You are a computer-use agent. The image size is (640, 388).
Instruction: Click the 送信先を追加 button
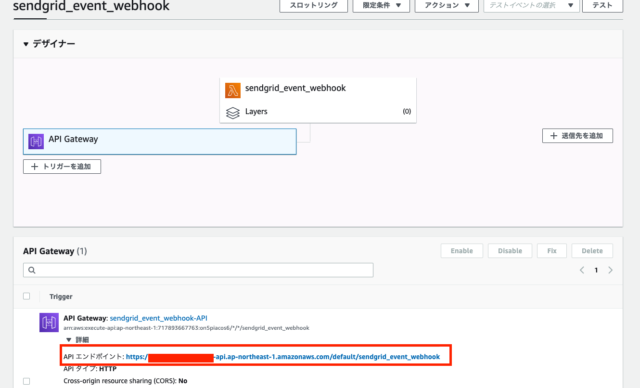[x=577, y=136]
